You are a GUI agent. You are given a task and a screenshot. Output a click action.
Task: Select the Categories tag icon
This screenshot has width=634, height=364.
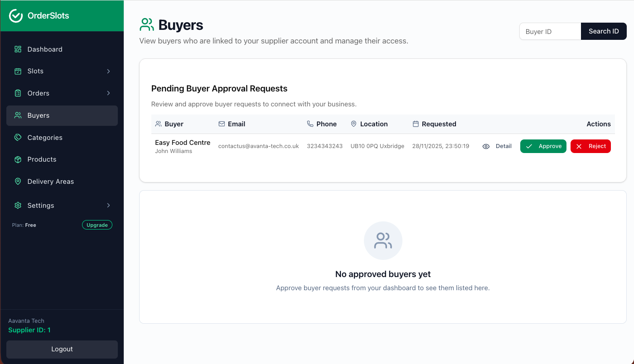(x=18, y=138)
